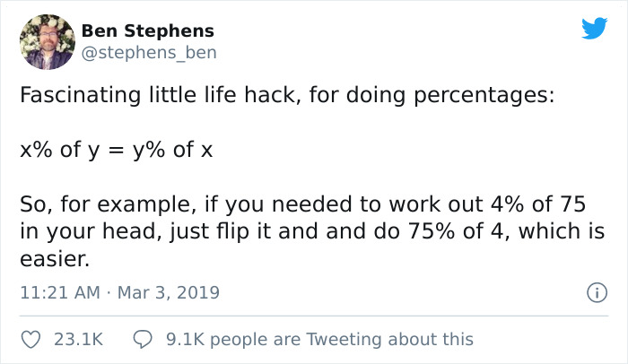Click the Twitter bird logo
This screenshot has height=364, width=628.
pos(593,29)
